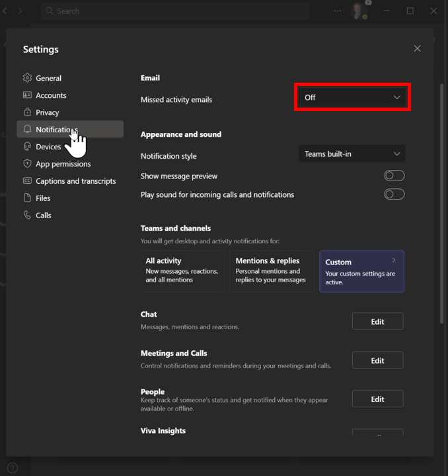Viewport: 448px width, 476px height.
Task: Open the Notification style dropdown
Action: point(352,154)
